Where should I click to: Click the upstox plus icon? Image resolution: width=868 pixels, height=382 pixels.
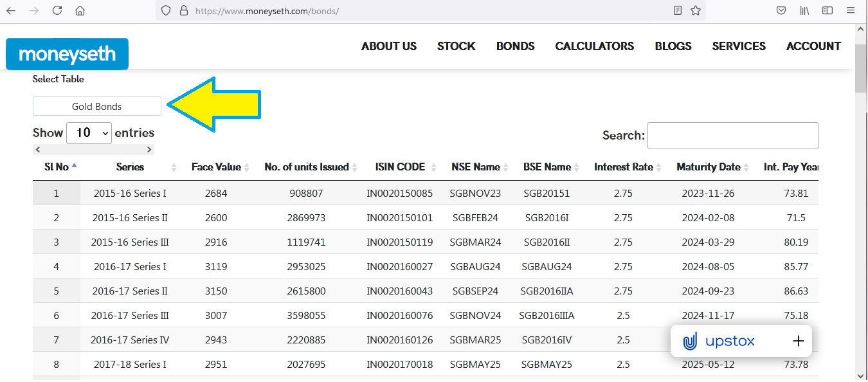tap(798, 341)
